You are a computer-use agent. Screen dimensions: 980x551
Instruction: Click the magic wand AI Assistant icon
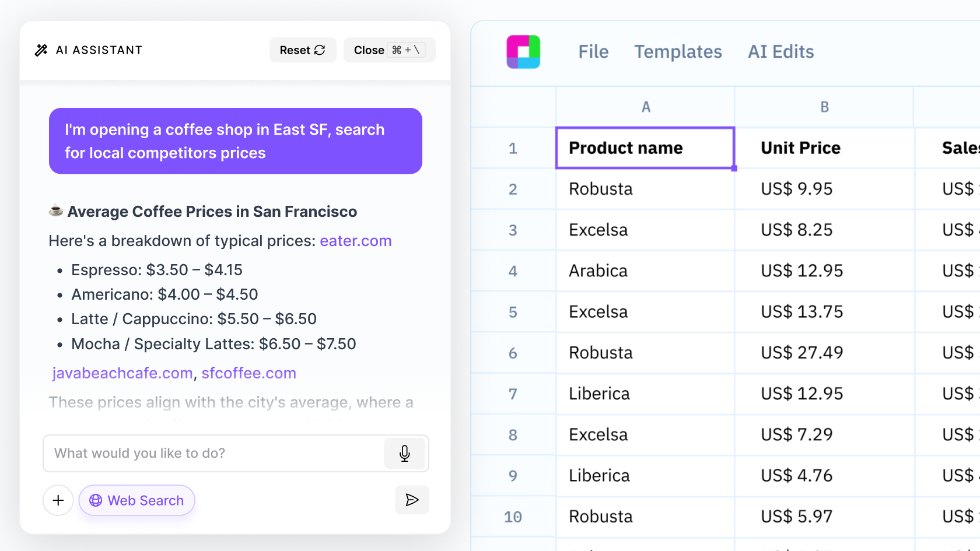(x=40, y=50)
